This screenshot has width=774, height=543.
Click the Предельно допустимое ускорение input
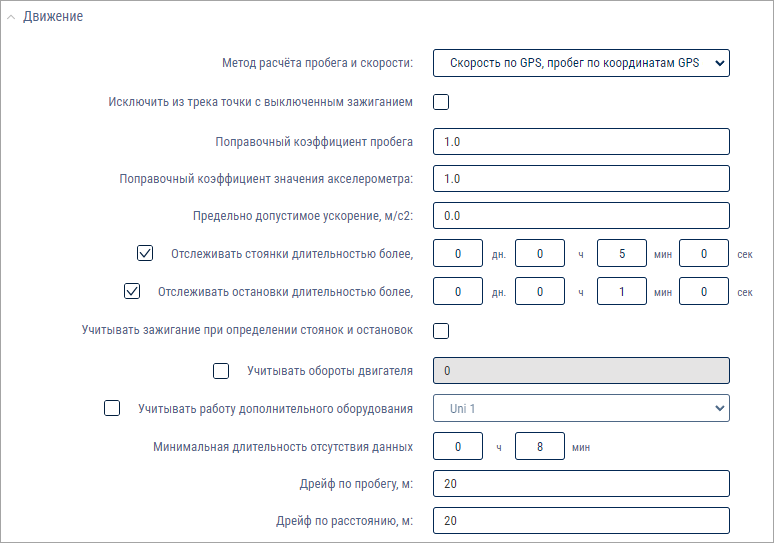[x=581, y=216]
